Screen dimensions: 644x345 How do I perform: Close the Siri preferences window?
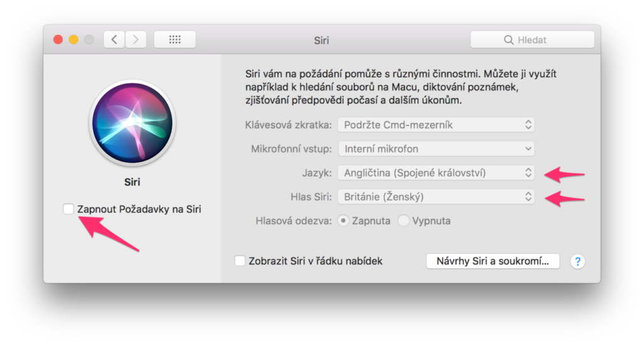click(x=58, y=40)
